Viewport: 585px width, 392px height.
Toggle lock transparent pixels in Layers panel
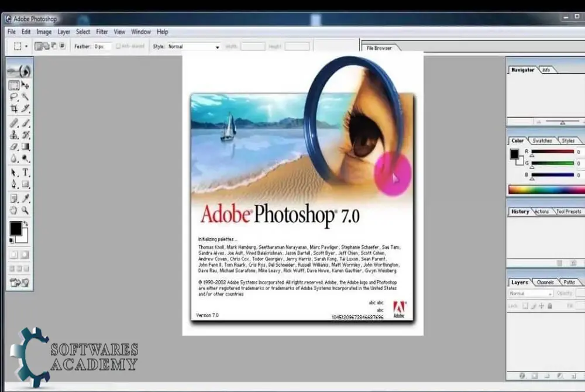[525, 306]
